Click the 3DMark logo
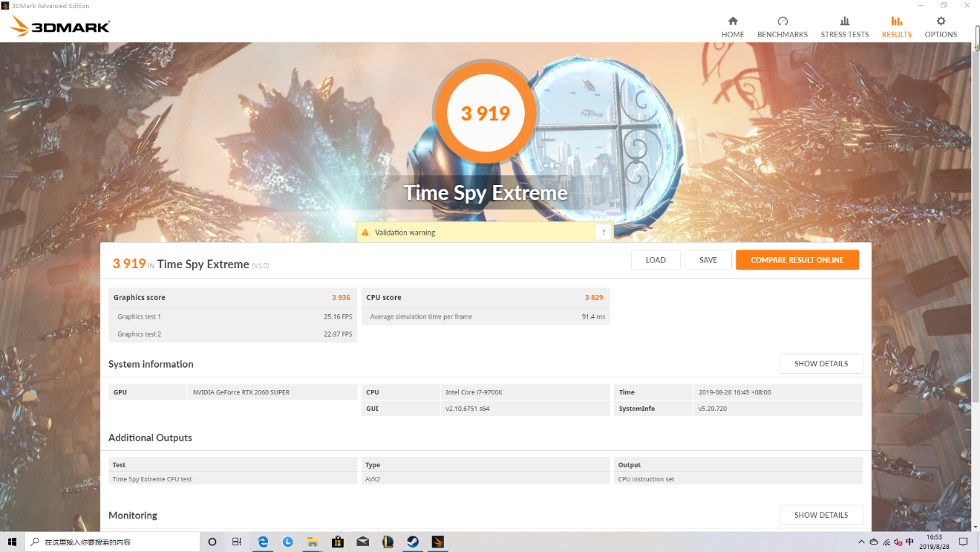This screenshot has height=552, width=980. click(x=59, y=27)
